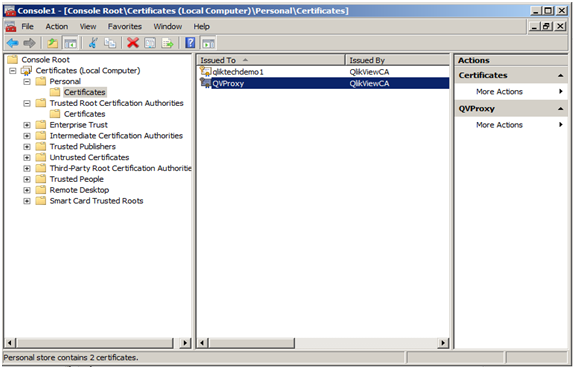This screenshot has width=575, height=369.
Task: Click the Copy toolbar icon
Action: (x=110, y=43)
